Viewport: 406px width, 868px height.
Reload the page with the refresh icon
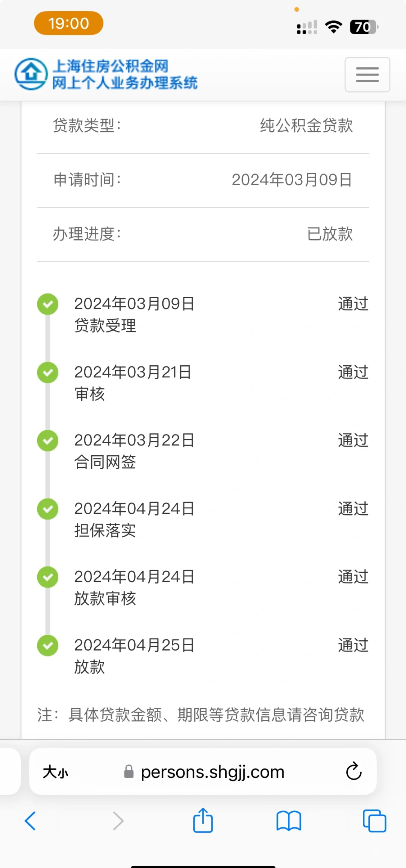click(x=353, y=772)
